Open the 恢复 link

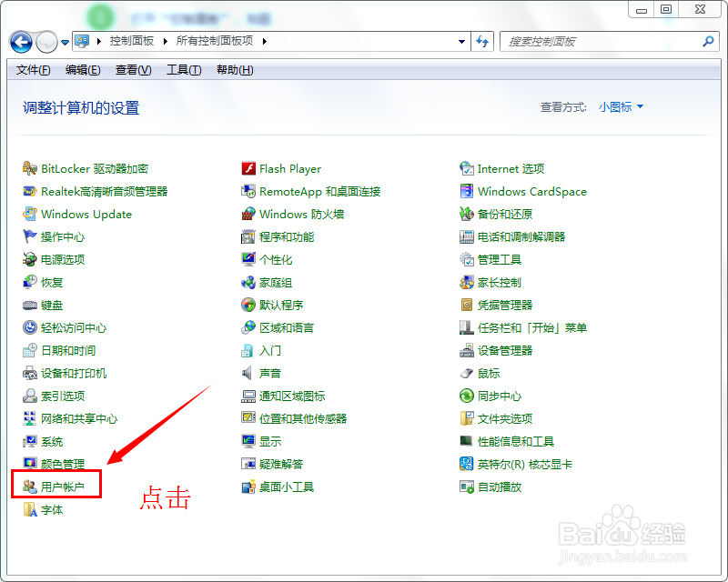[52, 282]
